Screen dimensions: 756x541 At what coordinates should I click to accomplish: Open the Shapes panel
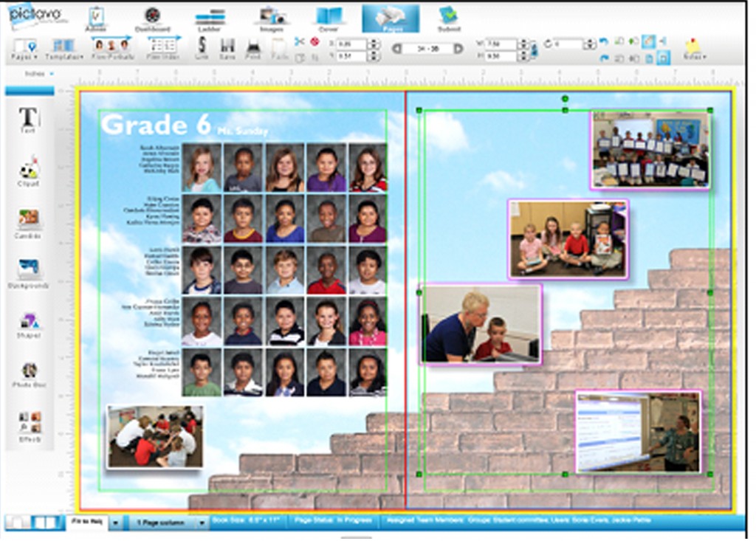(28, 325)
